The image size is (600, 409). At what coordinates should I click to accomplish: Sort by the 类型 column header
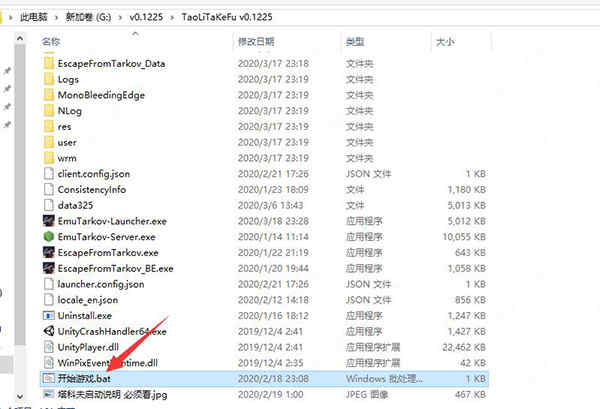coord(355,41)
